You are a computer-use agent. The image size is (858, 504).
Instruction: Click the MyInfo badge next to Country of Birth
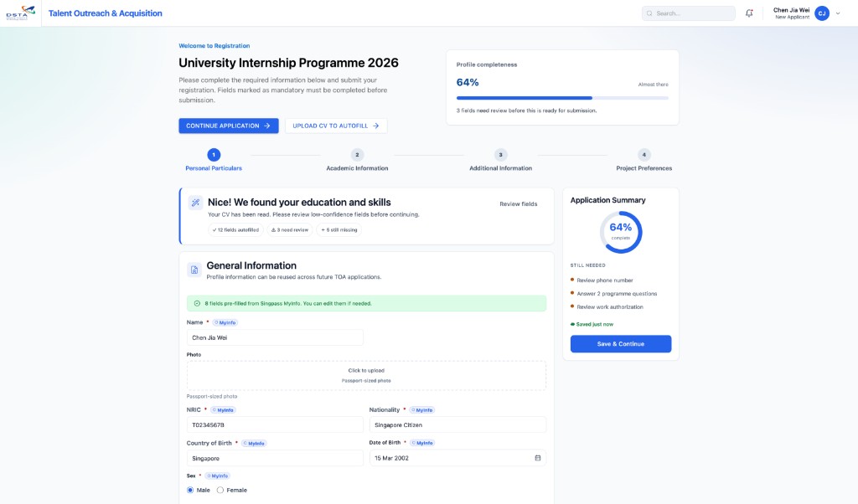coord(254,444)
